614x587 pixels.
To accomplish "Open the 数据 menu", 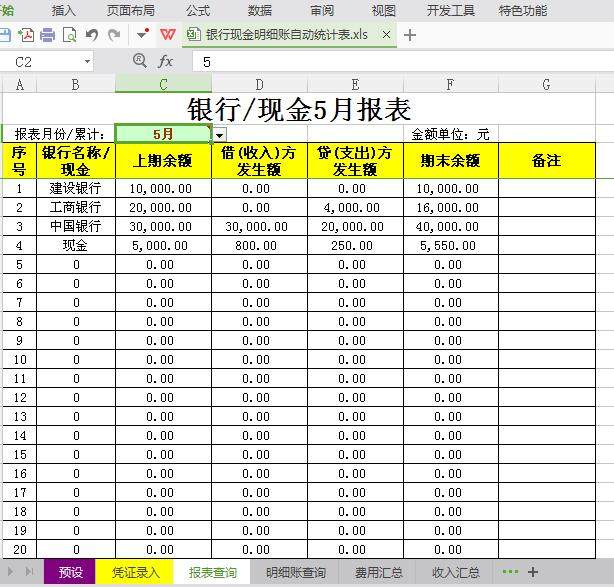I will tap(260, 11).
